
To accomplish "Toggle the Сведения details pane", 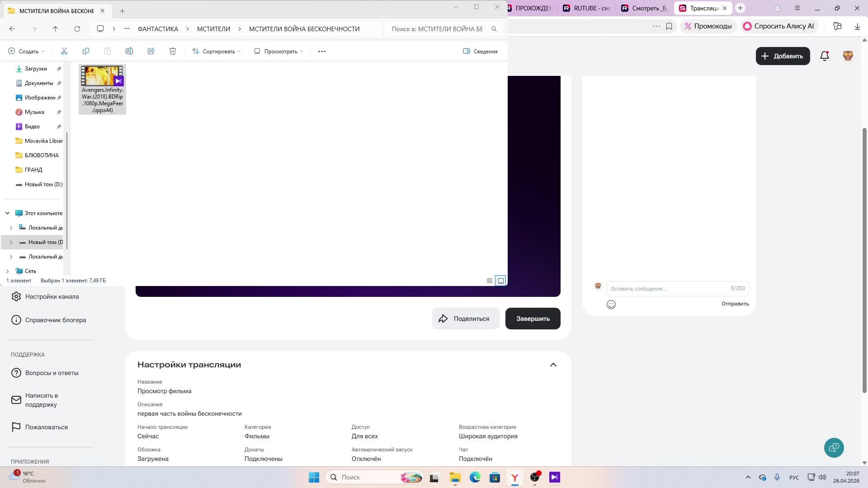I will pos(480,52).
